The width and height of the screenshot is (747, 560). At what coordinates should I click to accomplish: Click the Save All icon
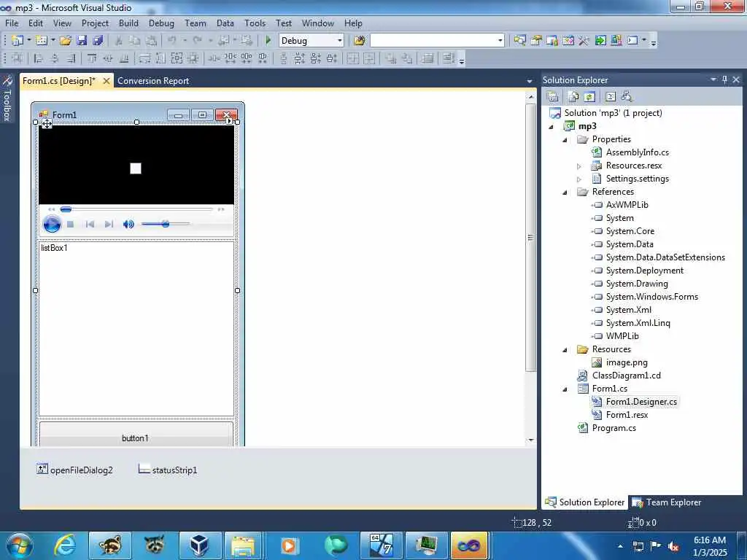[98, 41]
